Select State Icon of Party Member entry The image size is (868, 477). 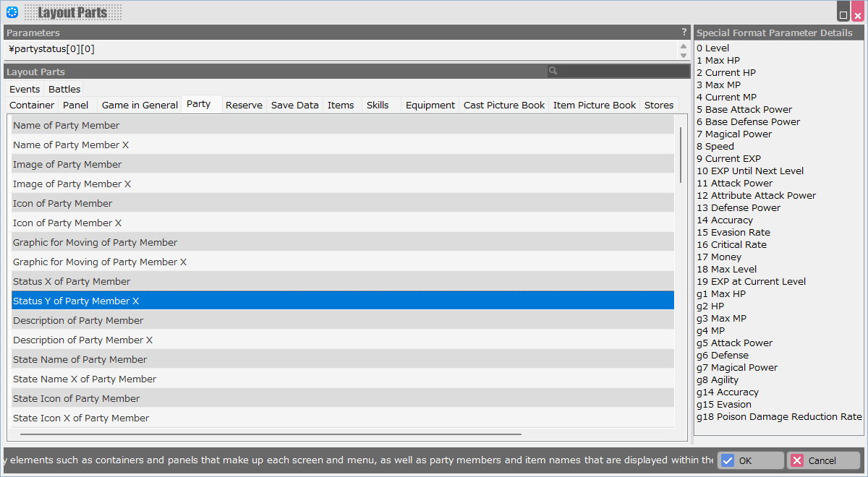point(76,398)
